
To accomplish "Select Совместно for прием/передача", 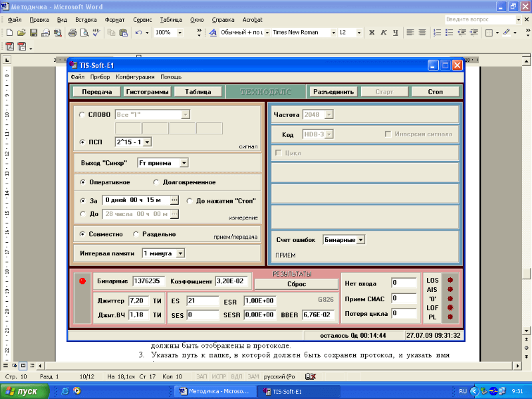I will pos(82,234).
